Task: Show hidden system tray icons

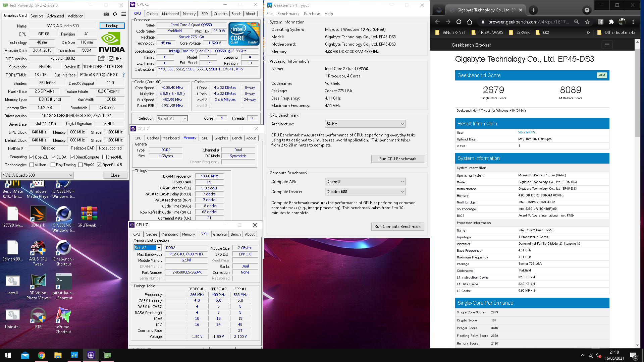Action: click(582, 355)
